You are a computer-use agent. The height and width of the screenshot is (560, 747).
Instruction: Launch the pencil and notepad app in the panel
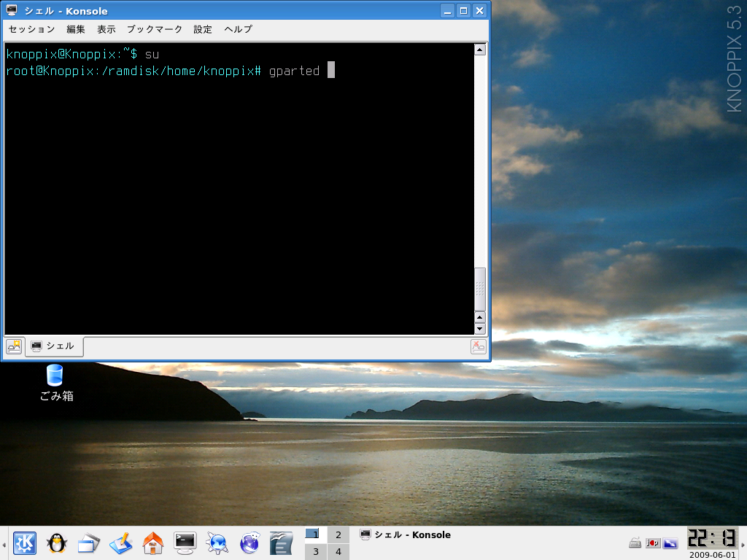tap(120, 543)
